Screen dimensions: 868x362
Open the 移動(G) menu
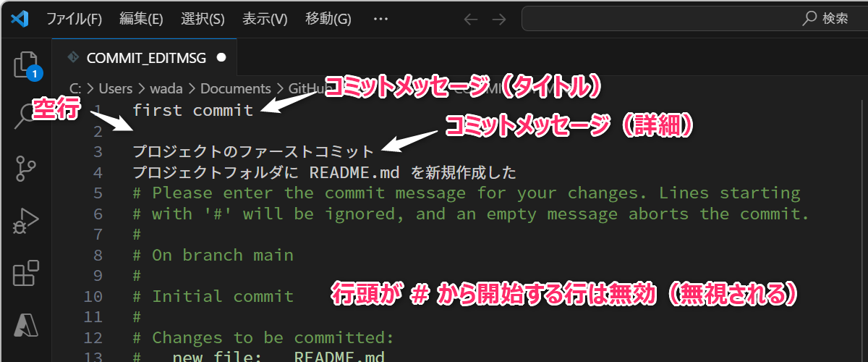coord(328,19)
